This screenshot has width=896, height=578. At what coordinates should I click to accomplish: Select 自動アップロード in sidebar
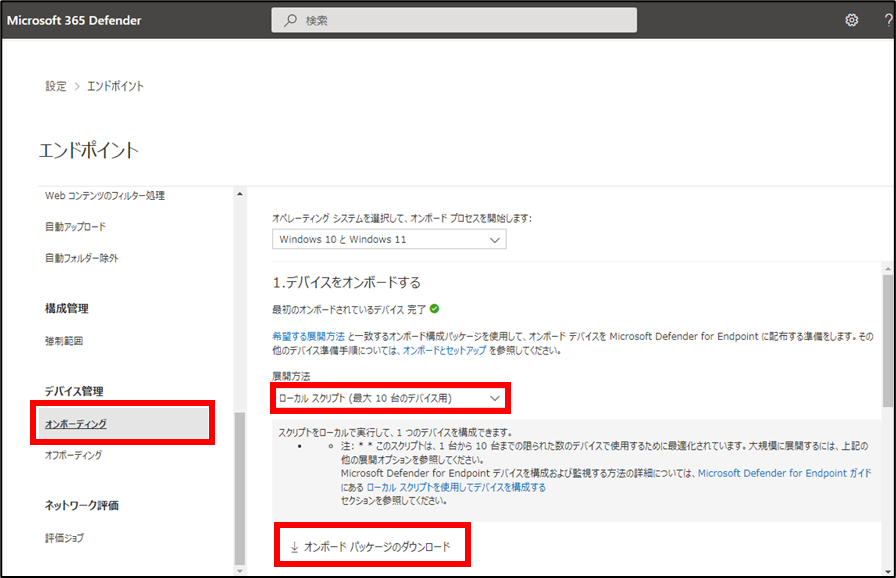click(x=75, y=227)
